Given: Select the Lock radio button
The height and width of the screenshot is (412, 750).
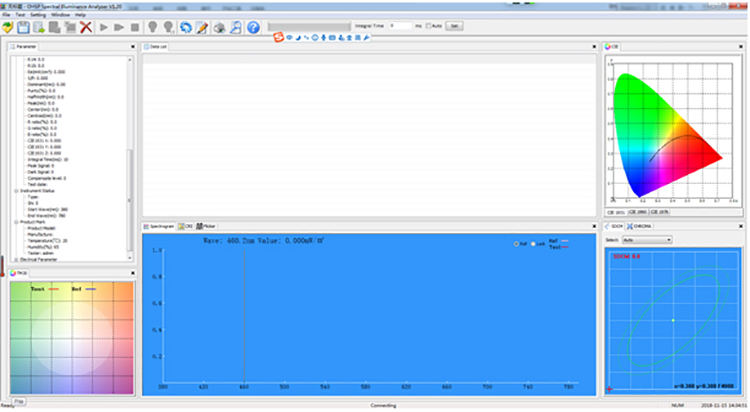Looking at the screenshot, I should (535, 243).
